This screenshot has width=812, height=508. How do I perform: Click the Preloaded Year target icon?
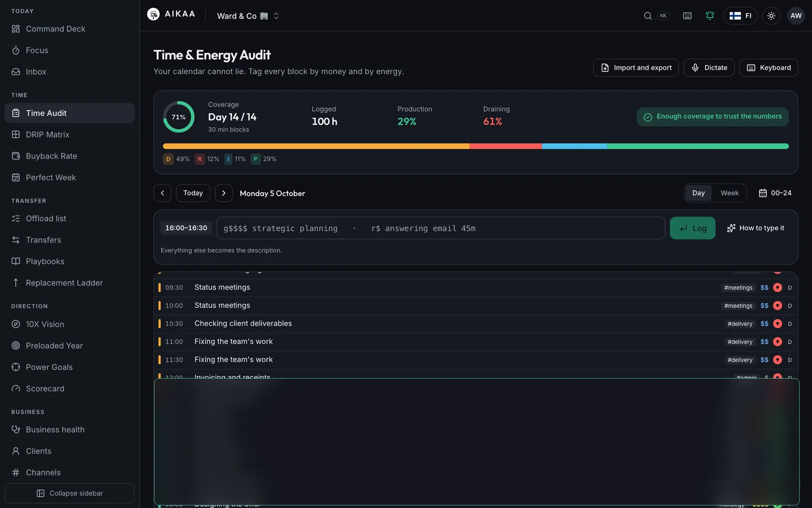16,345
